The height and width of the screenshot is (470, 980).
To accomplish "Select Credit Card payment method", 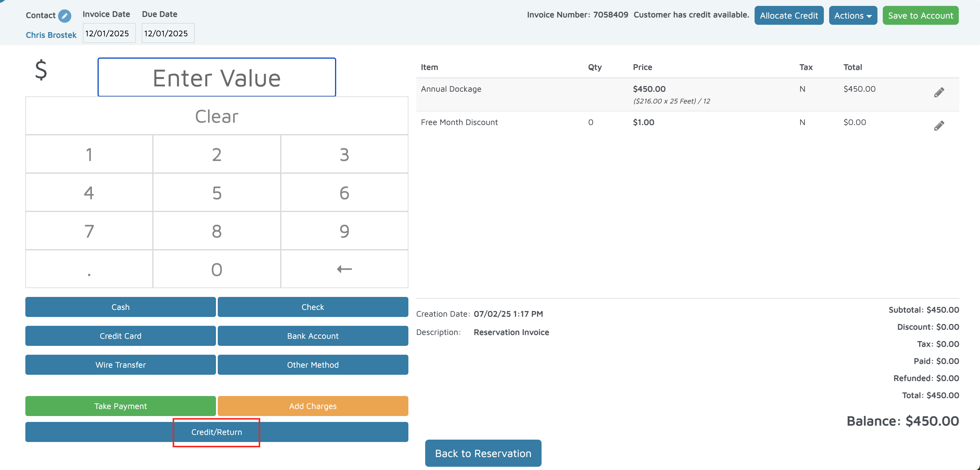I will (x=120, y=336).
